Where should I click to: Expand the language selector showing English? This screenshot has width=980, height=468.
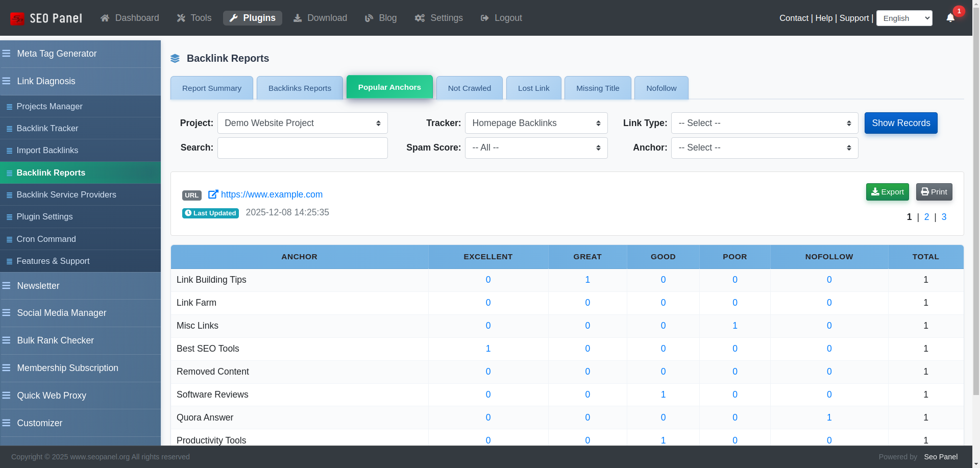(x=904, y=18)
